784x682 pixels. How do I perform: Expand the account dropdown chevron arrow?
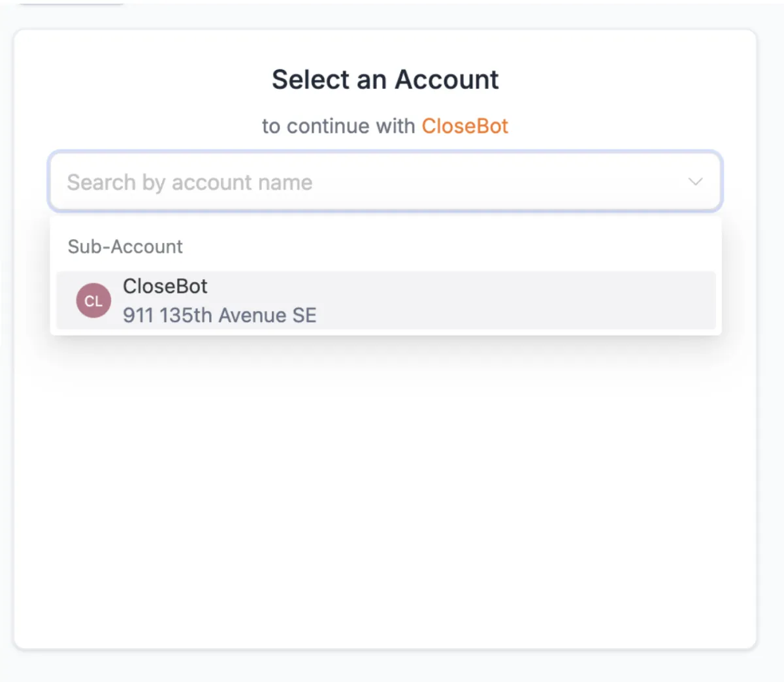tap(695, 182)
